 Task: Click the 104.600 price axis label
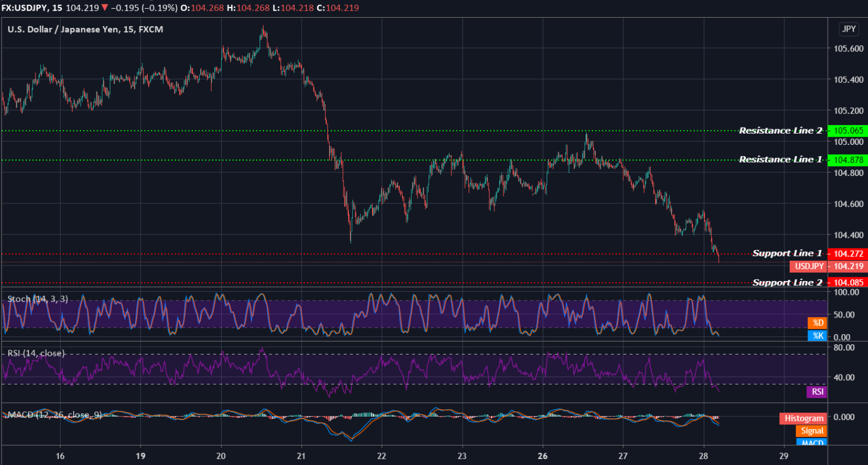coord(849,204)
